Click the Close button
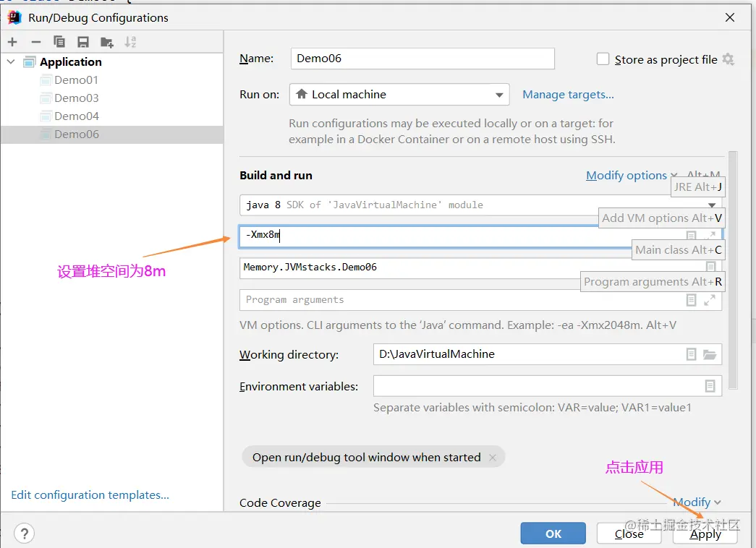The width and height of the screenshot is (756, 548). (629, 534)
